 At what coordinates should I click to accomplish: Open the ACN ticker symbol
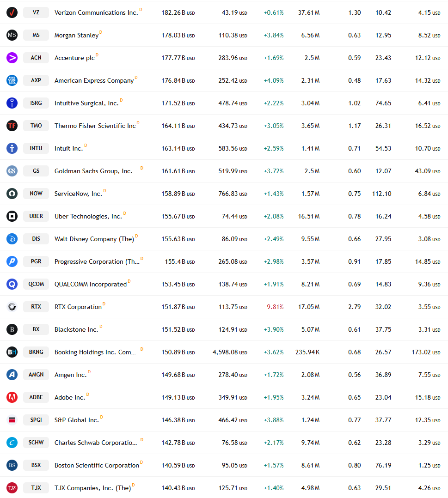[x=36, y=57]
